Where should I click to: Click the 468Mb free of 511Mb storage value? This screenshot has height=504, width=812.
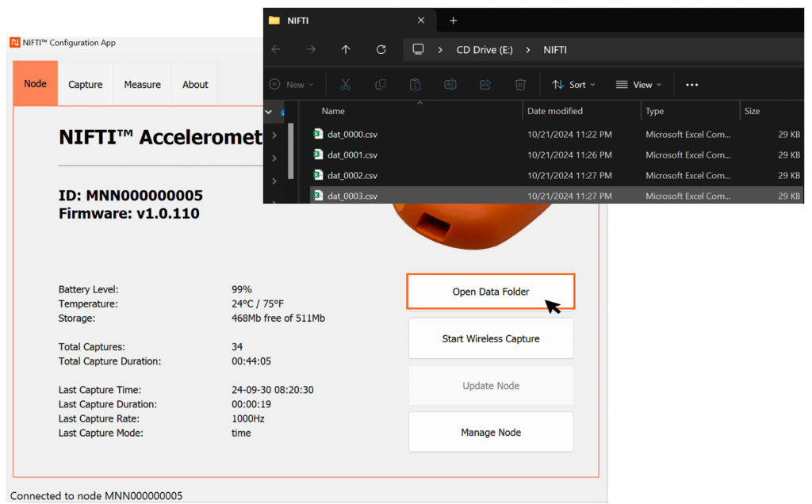point(278,319)
